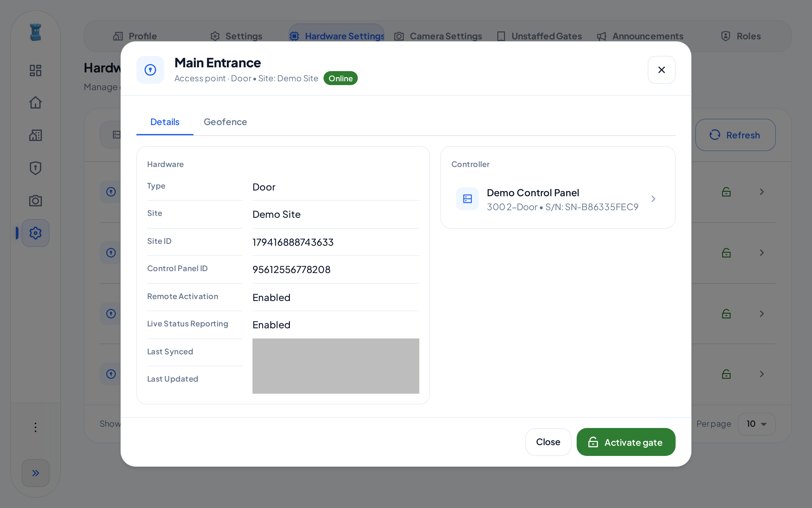
Task: Open the Demo Control Panel controller card
Action: [557, 199]
